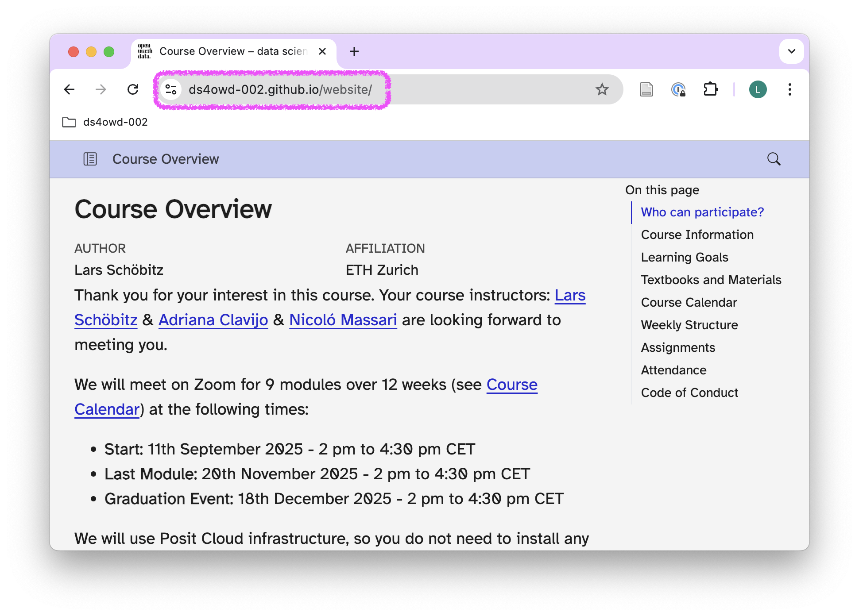Open a new tab with plus button
The height and width of the screenshot is (616, 859).
coord(354,51)
